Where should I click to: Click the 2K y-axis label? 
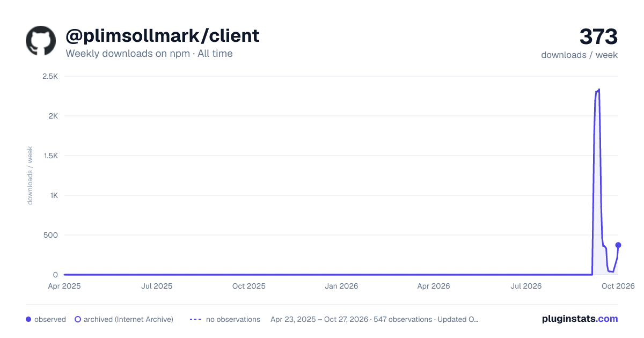[x=53, y=116]
